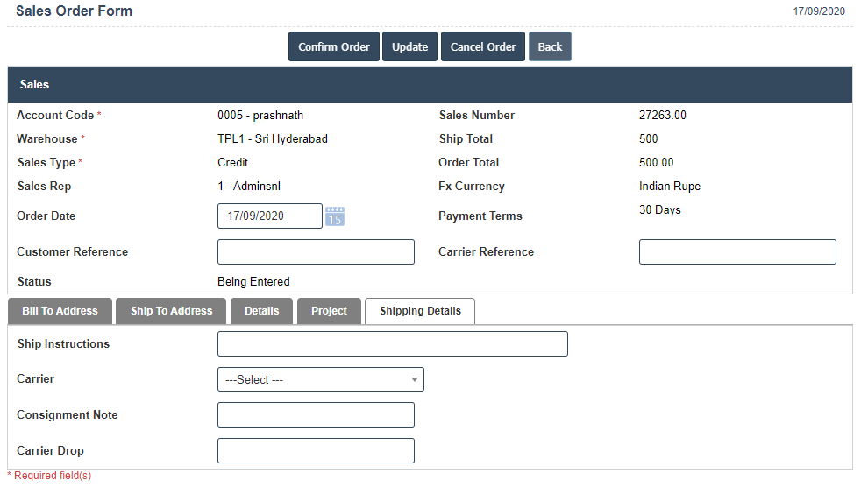Viewport: 868px width, 488px height.
Task: Select the Details tab
Action: 261,311
